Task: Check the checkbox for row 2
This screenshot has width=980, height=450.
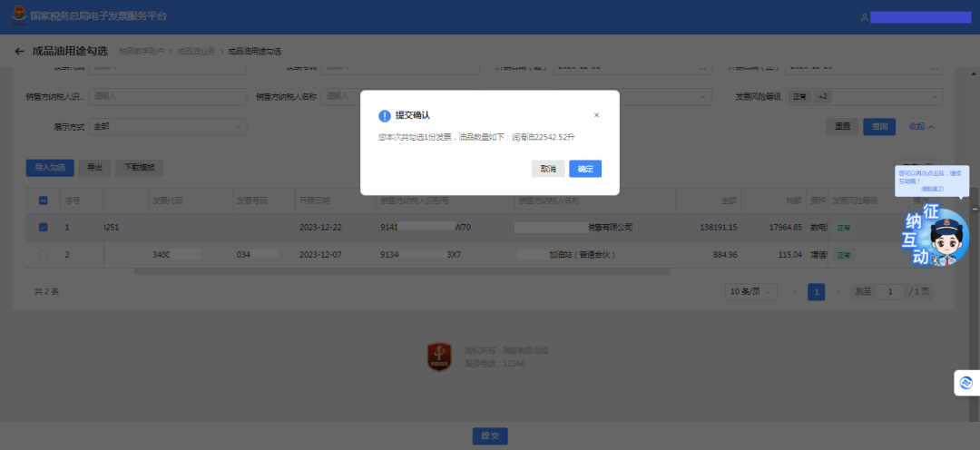Action: pyautogui.click(x=44, y=254)
